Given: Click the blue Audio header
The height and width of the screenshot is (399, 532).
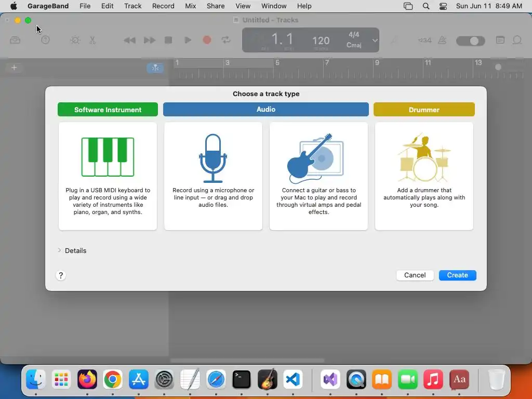Looking at the screenshot, I should [265, 109].
